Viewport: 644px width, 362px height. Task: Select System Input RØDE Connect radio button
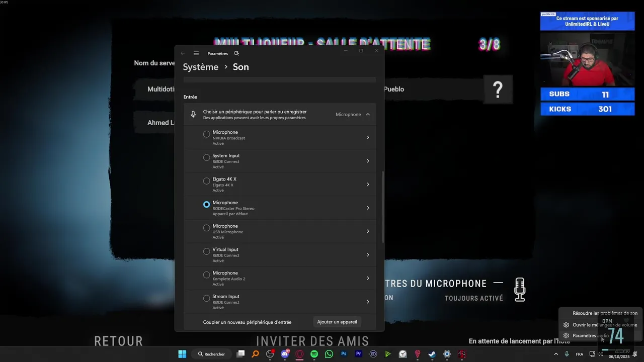coord(206,157)
